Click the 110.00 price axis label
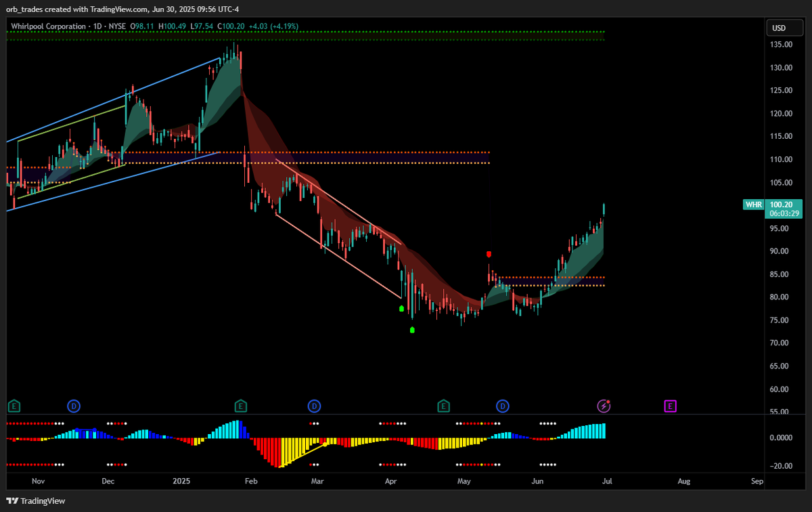The width and height of the screenshot is (812, 512). click(x=781, y=160)
